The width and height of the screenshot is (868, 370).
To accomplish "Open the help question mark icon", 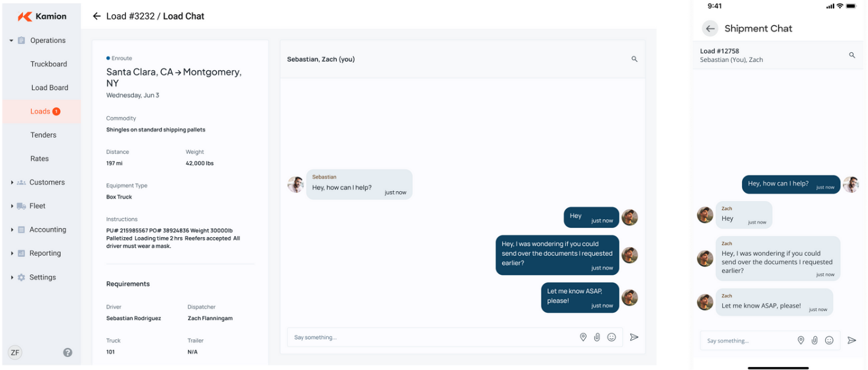I will point(68,352).
